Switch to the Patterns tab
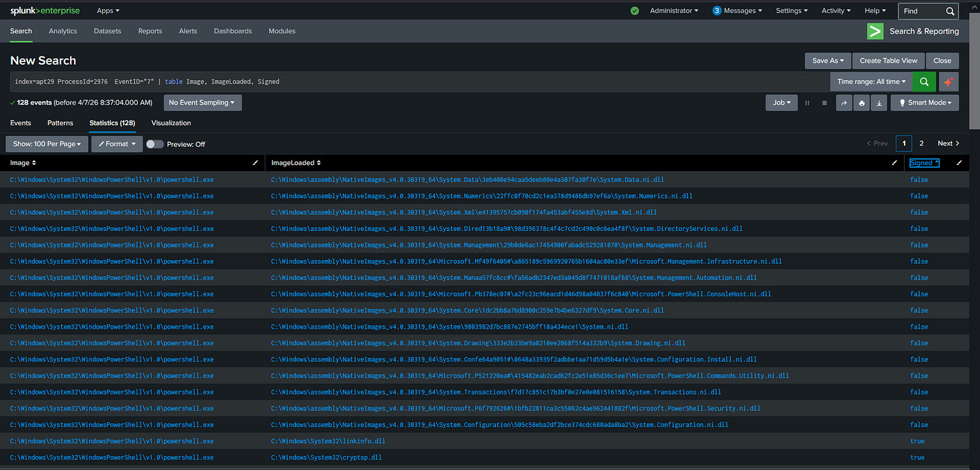 pos(60,123)
